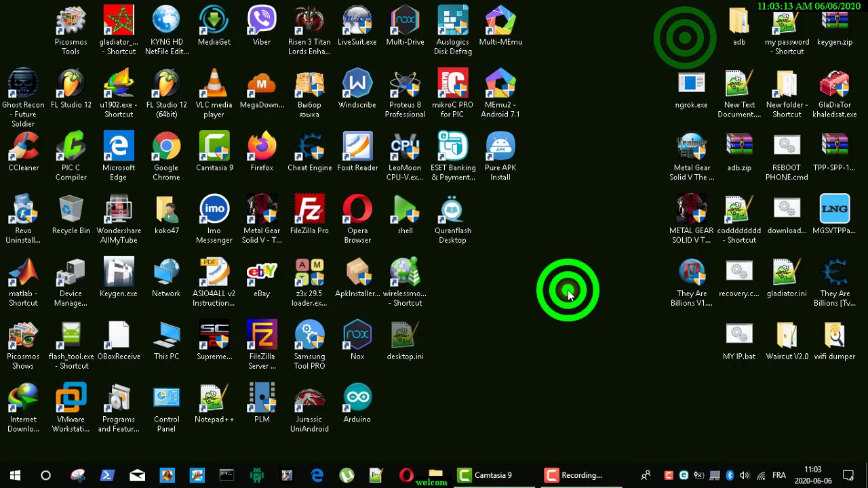The image size is (868, 488).
Task: Adjust volume via the speaker tray icon
Action: click(x=745, y=475)
